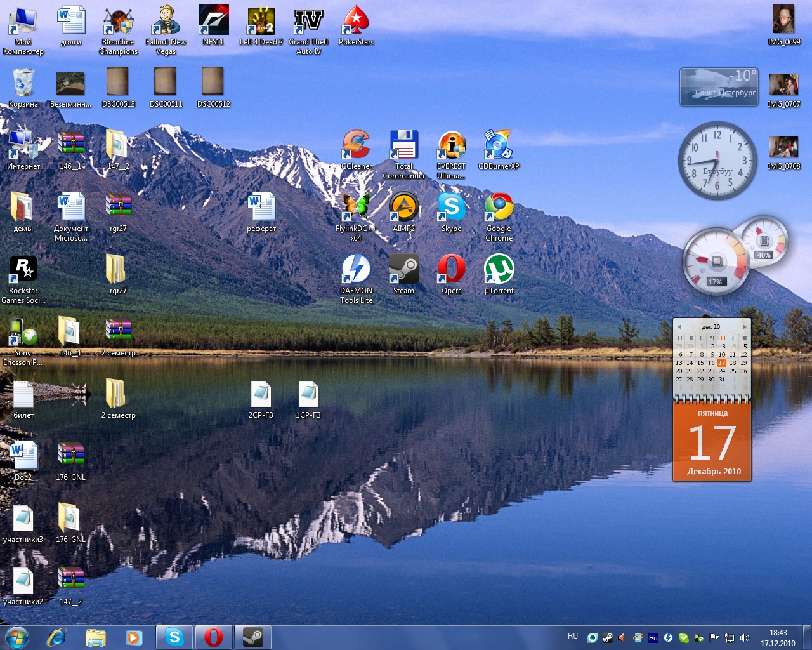This screenshot has height=650, width=812.
Task: Click the демы folder icon
Action: pyautogui.click(x=23, y=212)
